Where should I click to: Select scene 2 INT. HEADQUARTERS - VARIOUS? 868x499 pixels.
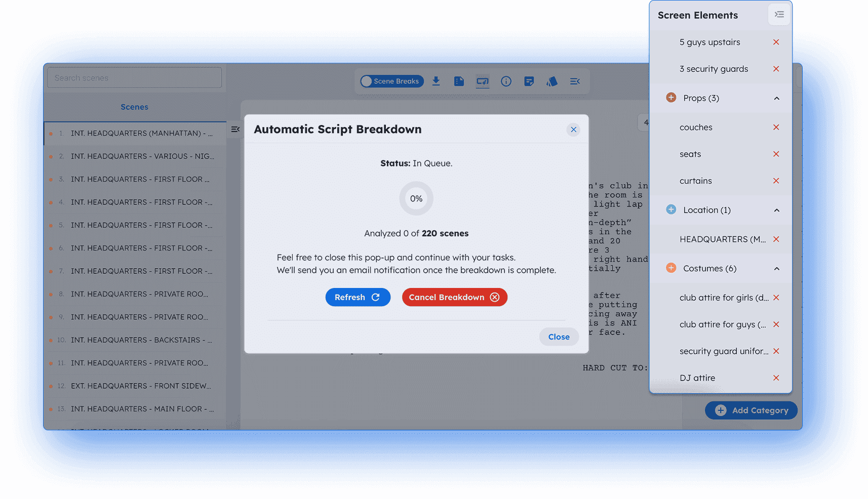click(142, 156)
